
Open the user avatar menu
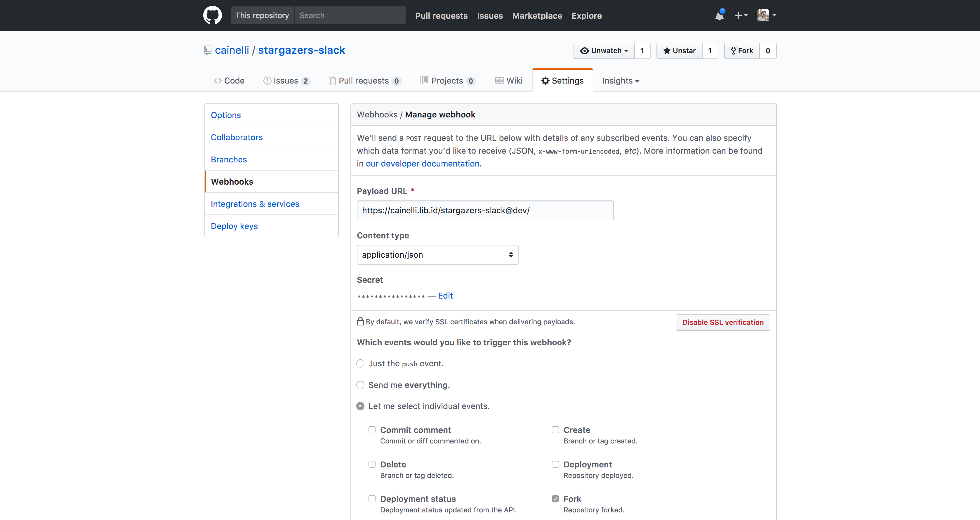(767, 15)
